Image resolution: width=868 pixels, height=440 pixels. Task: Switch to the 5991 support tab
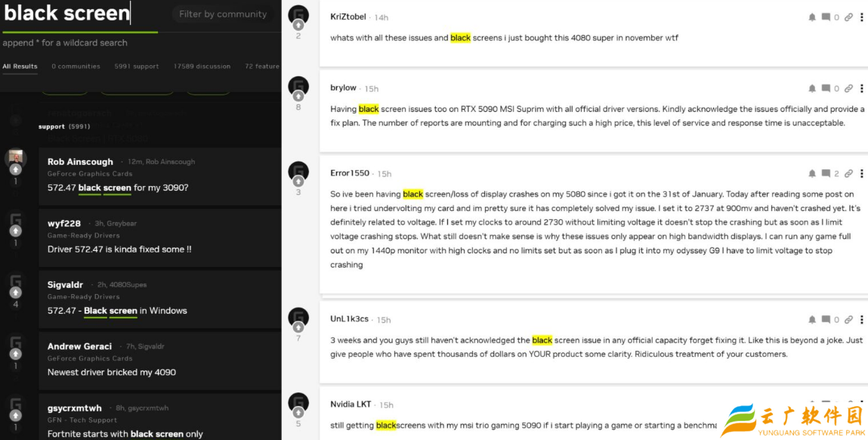tap(136, 67)
